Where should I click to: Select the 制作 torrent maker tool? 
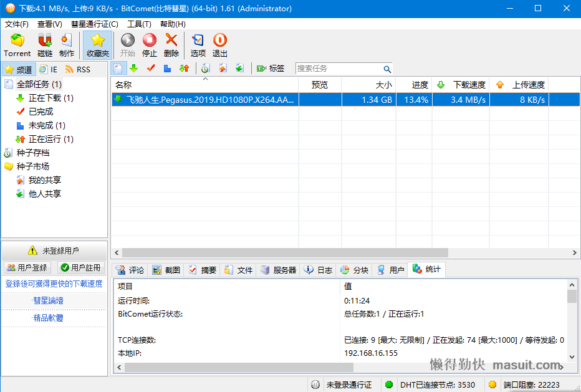[x=66, y=44]
